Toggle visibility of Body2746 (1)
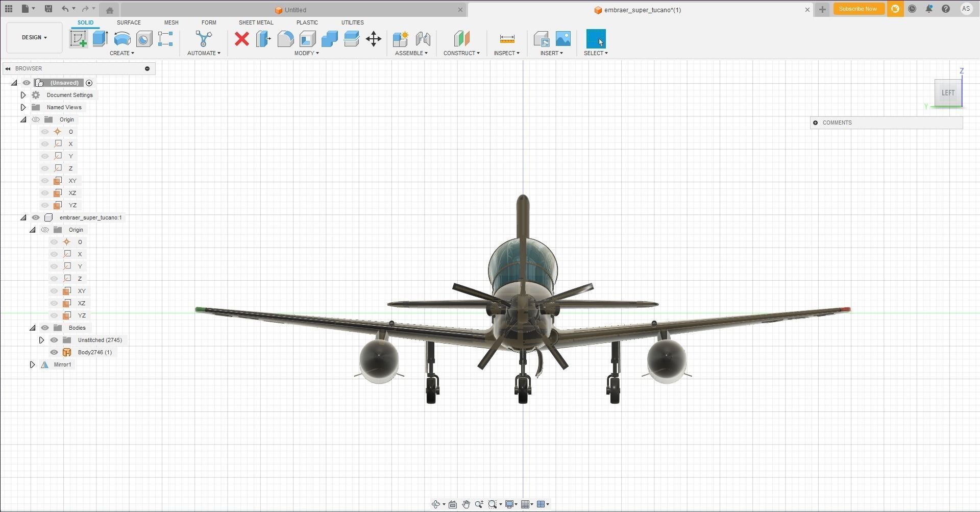 [54, 352]
